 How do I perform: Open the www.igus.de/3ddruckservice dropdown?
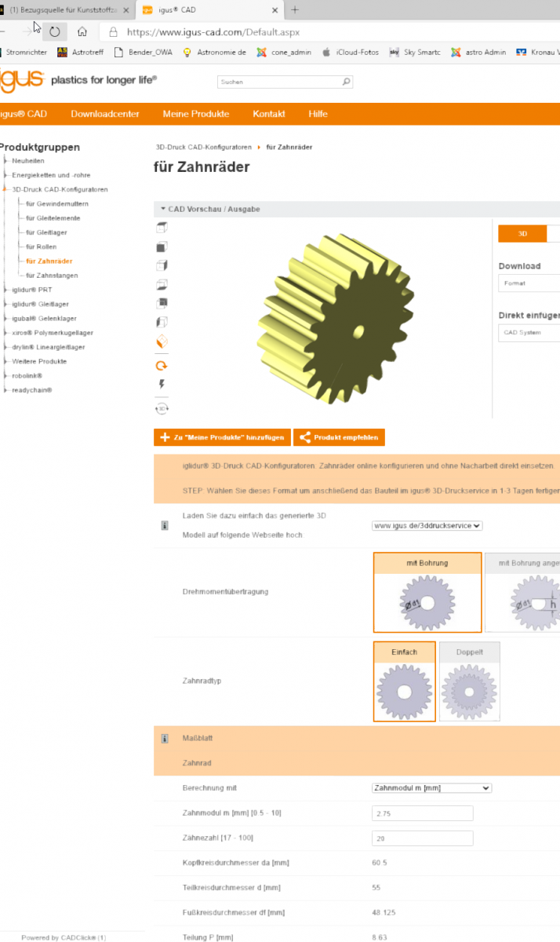427,525
